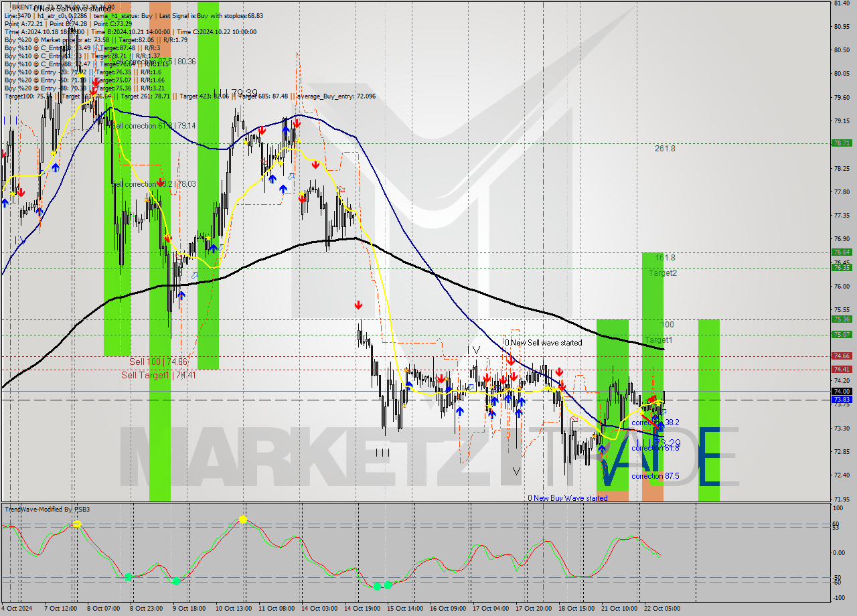This screenshot has width=857, height=616.
Task: Select the red 74.66 price tag
Action: [842, 356]
